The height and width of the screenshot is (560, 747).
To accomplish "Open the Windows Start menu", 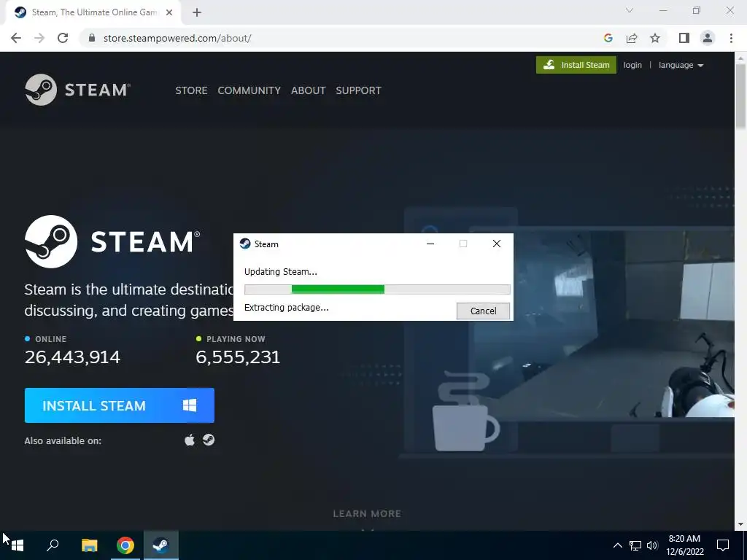I will pyautogui.click(x=18, y=545).
